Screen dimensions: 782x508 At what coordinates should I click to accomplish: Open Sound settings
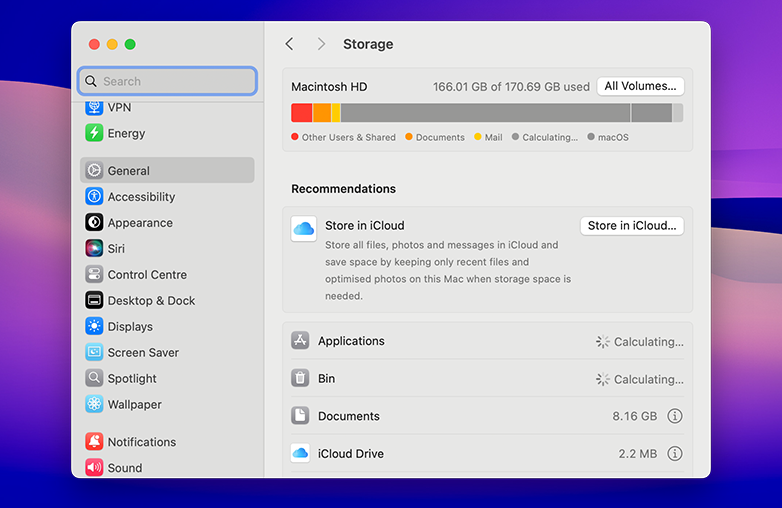click(168, 468)
